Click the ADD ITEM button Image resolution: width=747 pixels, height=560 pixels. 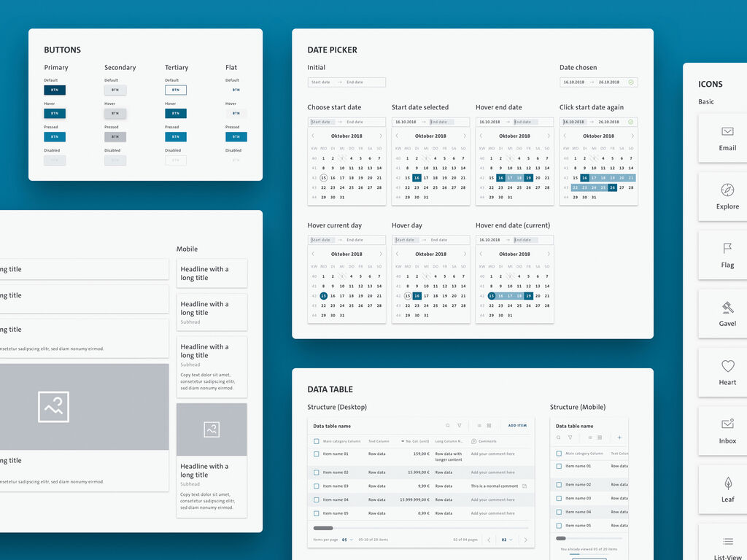(517, 426)
